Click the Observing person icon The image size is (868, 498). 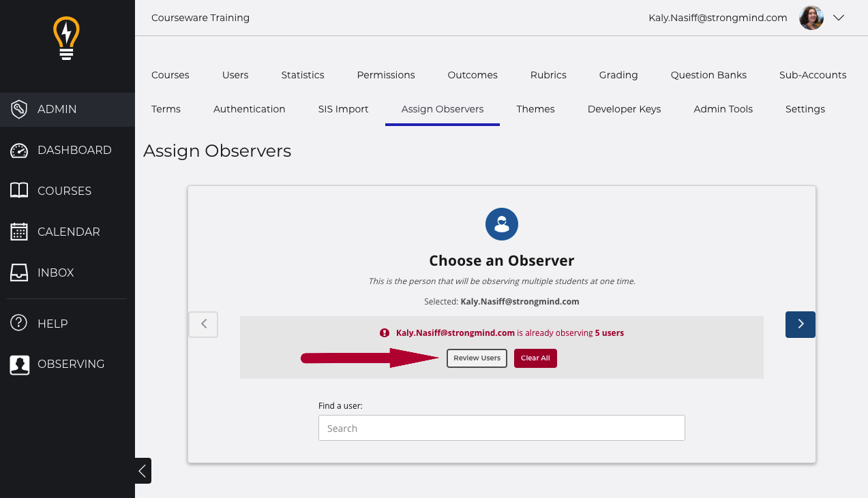click(19, 364)
